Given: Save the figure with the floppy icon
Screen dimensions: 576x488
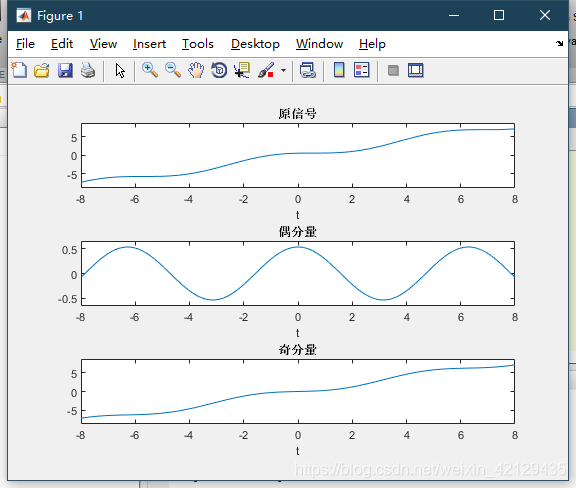Looking at the screenshot, I should 65,70.
